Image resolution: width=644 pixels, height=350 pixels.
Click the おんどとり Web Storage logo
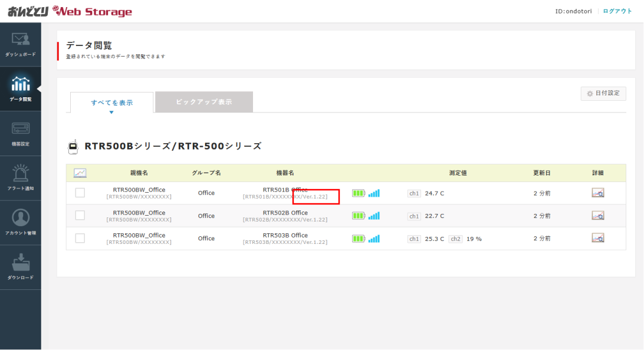pyautogui.click(x=70, y=11)
